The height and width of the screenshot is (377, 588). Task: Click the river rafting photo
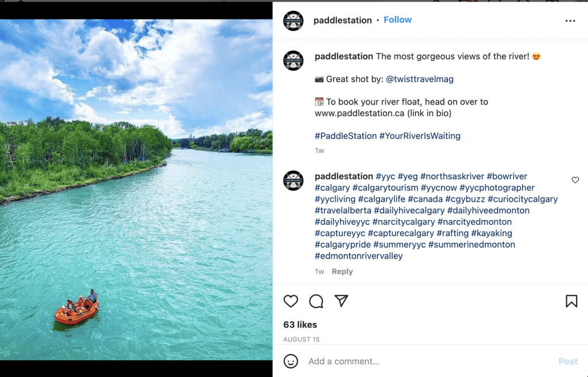click(136, 190)
